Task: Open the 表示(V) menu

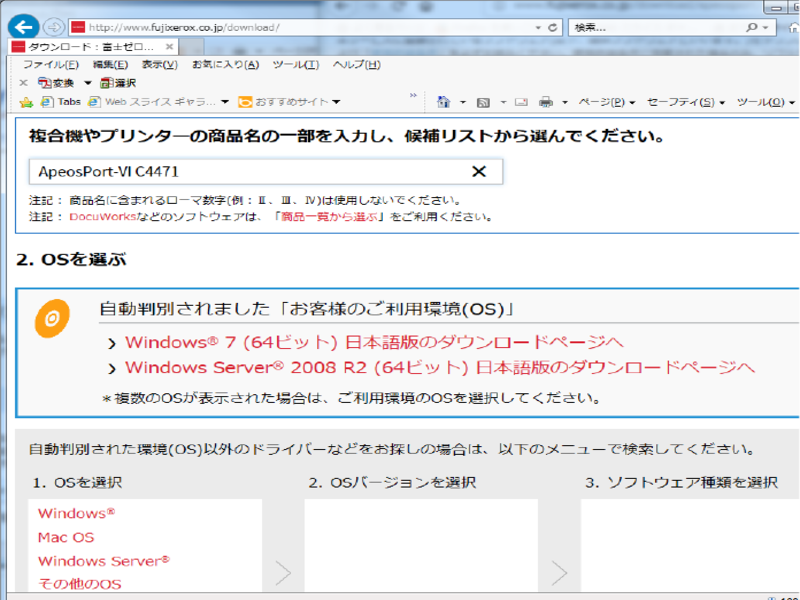Action: click(x=160, y=65)
